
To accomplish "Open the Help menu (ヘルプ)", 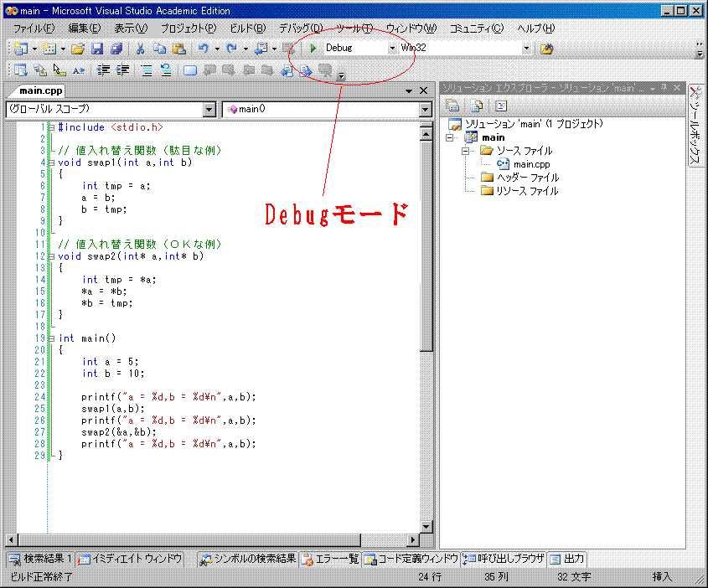I will coord(536,28).
